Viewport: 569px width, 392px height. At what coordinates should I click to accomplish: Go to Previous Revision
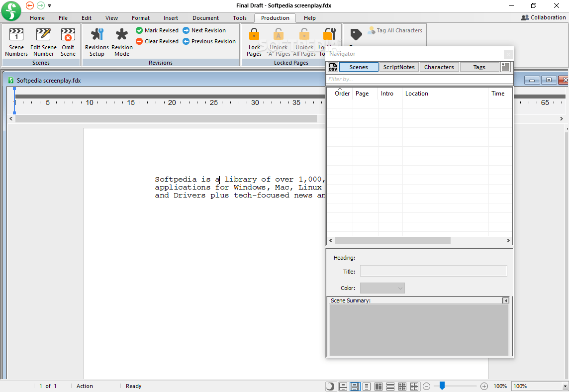pyautogui.click(x=209, y=41)
